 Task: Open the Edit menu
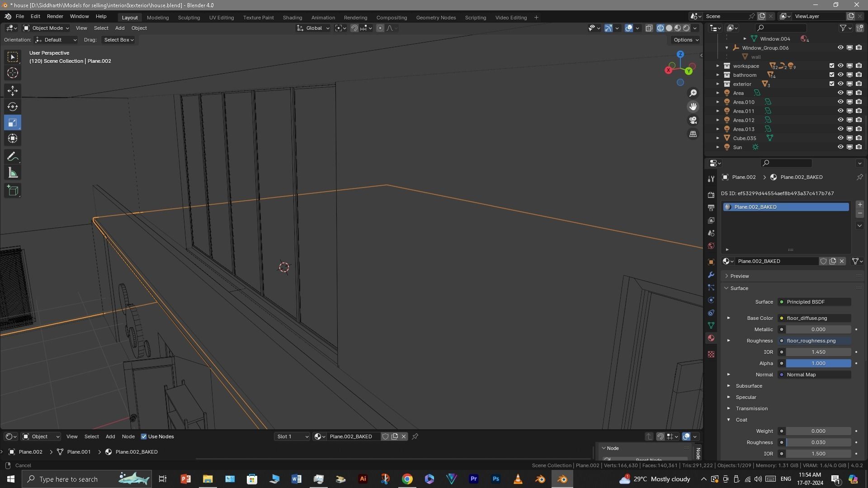(x=35, y=16)
